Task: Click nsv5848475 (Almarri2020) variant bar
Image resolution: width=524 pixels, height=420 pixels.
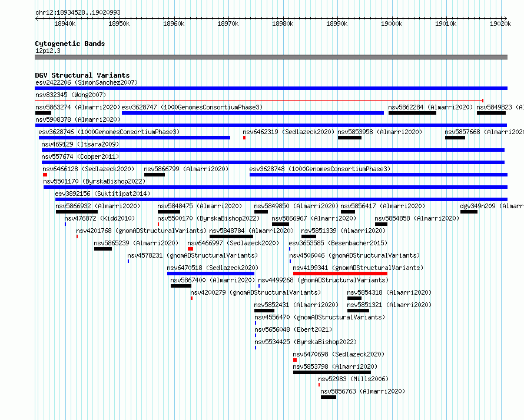Action: 169,212
